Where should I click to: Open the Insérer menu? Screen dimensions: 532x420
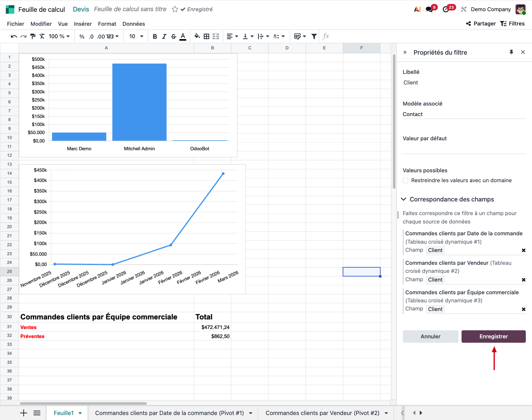[x=83, y=24]
